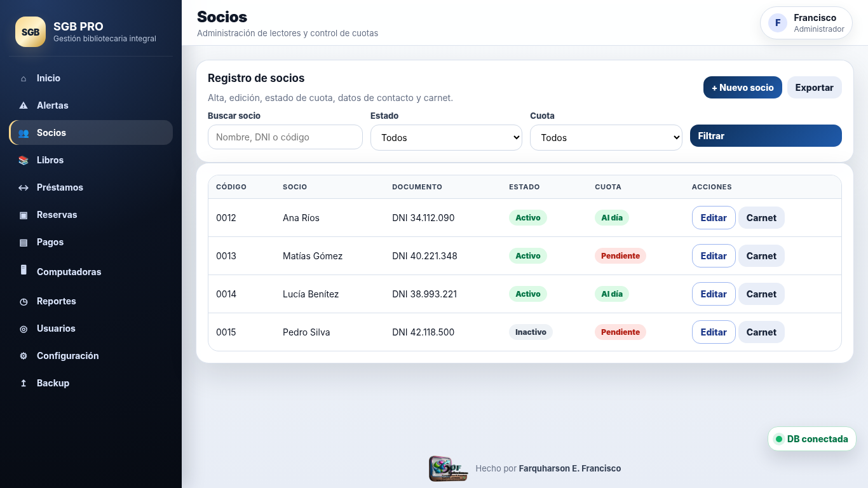This screenshot has height=488, width=868.
Task: Open Carnet for Matías Gómez
Action: point(761,256)
